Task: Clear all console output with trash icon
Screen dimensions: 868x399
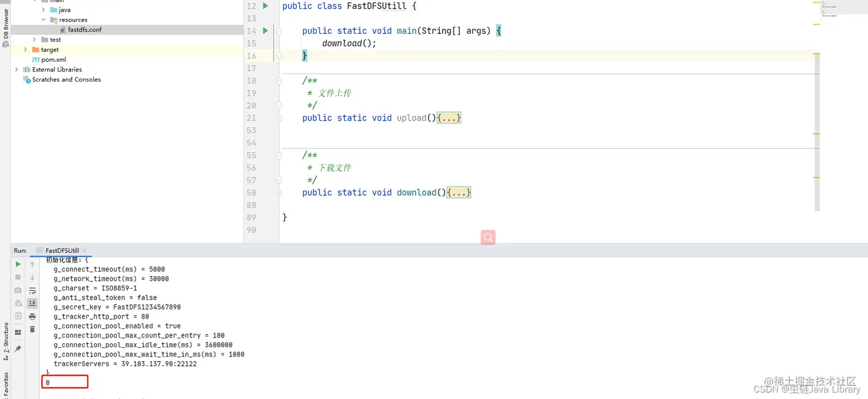Action: pos(32,329)
